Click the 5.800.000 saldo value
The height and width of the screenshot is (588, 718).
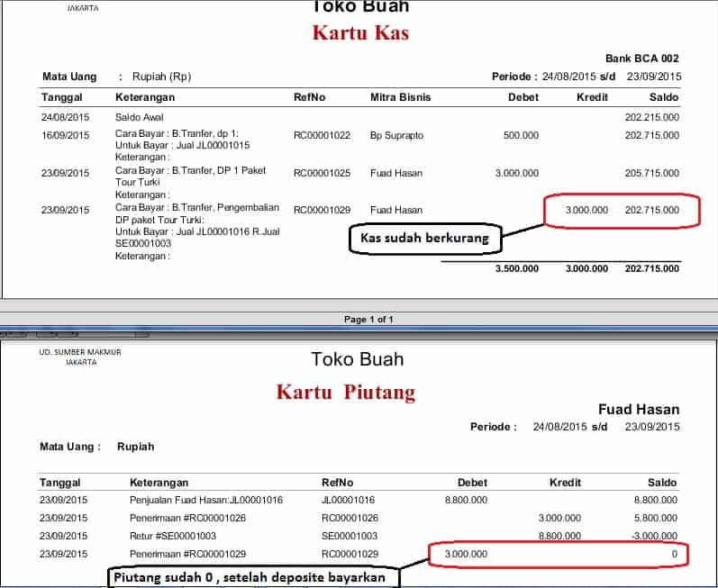(655, 518)
